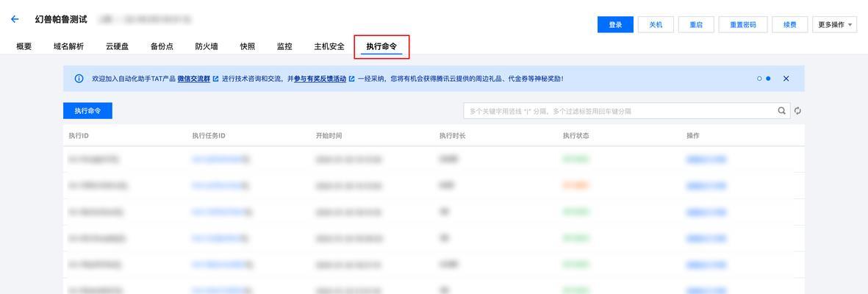Expand the 更多操作 dropdown

pyautogui.click(x=834, y=24)
